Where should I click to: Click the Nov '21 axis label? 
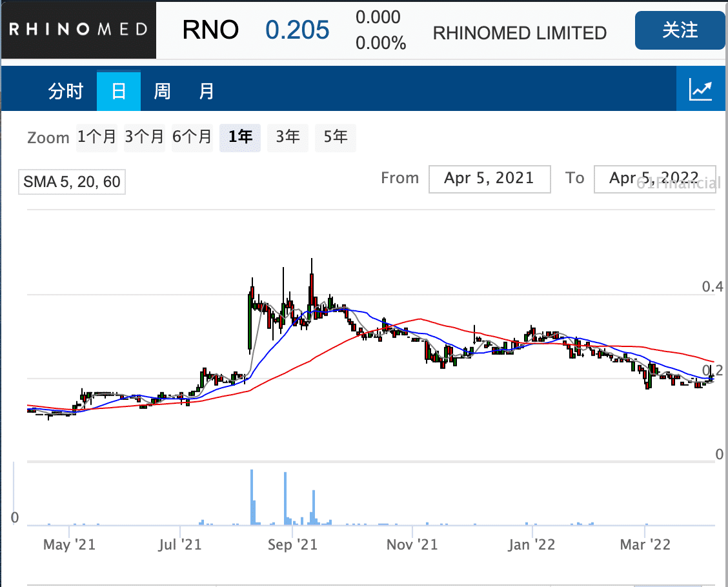coord(412,544)
